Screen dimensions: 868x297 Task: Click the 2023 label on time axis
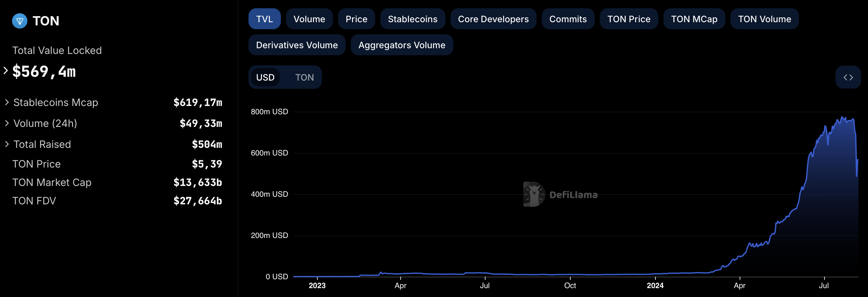pos(317,286)
